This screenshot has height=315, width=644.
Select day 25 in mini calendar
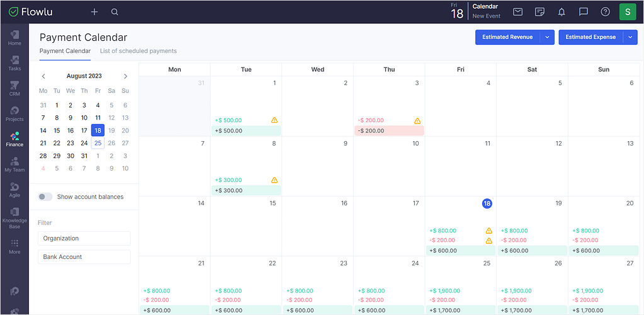tap(98, 143)
